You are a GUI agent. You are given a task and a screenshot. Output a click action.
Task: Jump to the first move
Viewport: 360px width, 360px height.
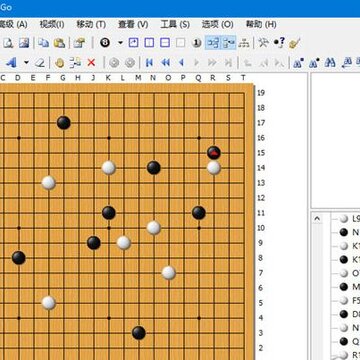[x=149, y=62]
